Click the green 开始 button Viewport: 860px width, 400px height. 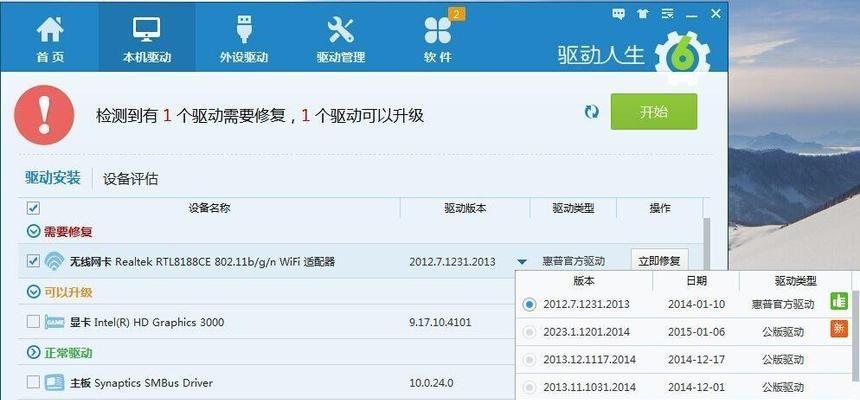coord(654,111)
